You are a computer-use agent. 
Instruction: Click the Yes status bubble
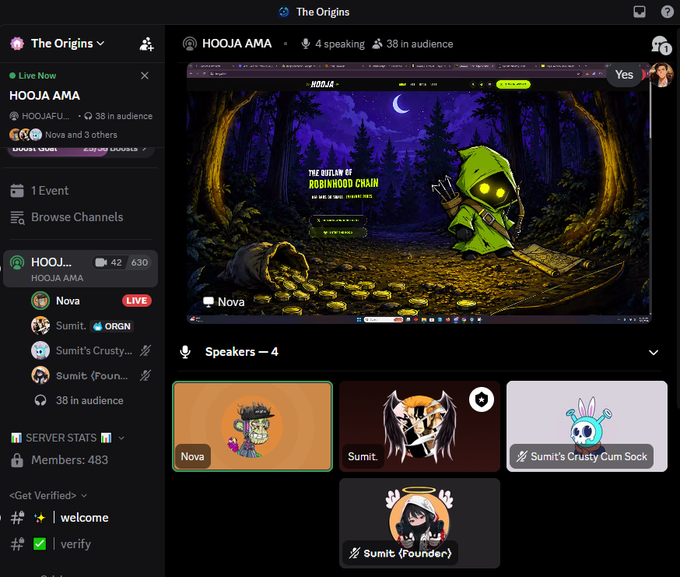click(x=624, y=75)
